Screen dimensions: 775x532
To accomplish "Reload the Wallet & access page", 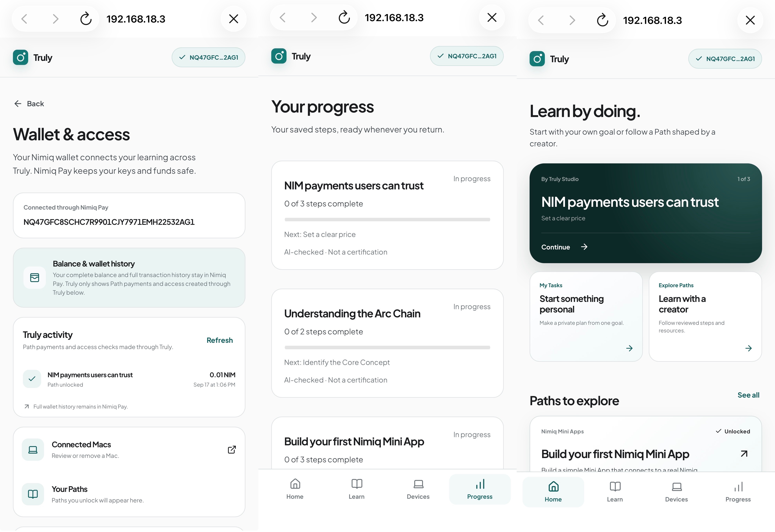I will coord(86,19).
